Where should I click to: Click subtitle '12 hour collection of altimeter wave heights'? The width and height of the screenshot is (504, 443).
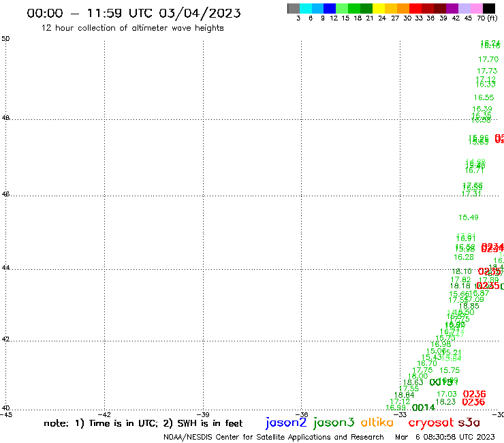(x=132, y=28)
